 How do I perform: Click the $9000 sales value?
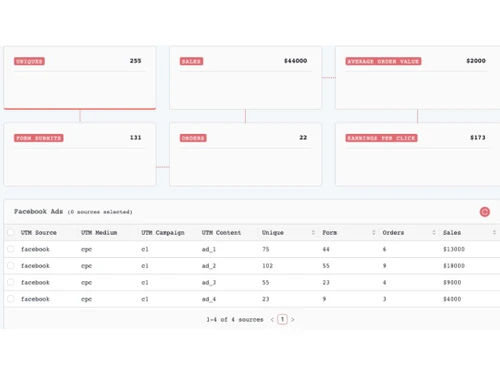tap(452, 283)
